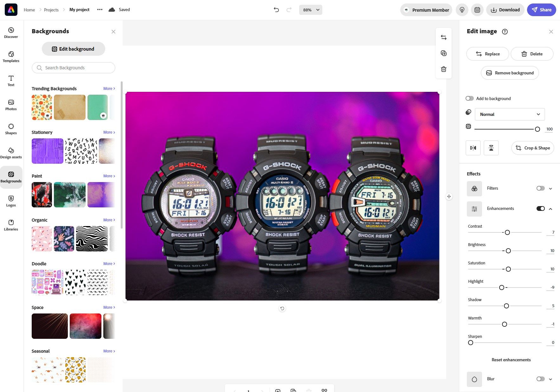Open the Photos sidebar panel
560x392 pixels.
point(11,105)
